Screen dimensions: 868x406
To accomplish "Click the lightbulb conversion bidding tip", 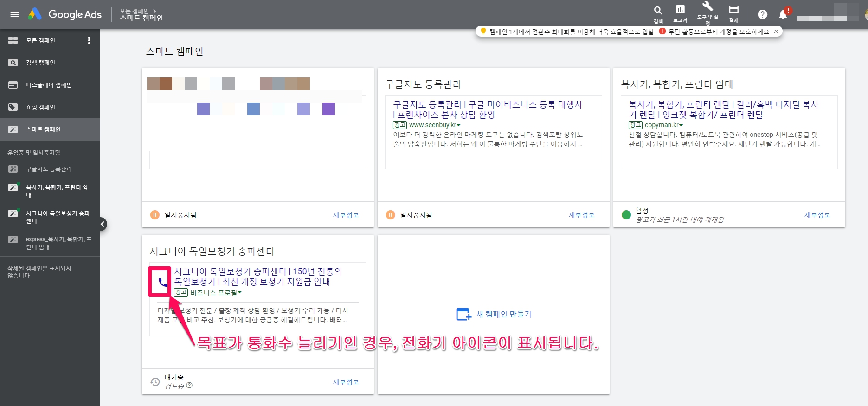I will pos(568,32).
